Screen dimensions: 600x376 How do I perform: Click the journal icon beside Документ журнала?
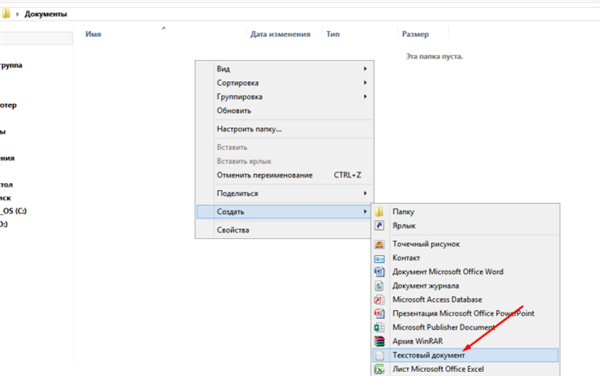[379, 286]
